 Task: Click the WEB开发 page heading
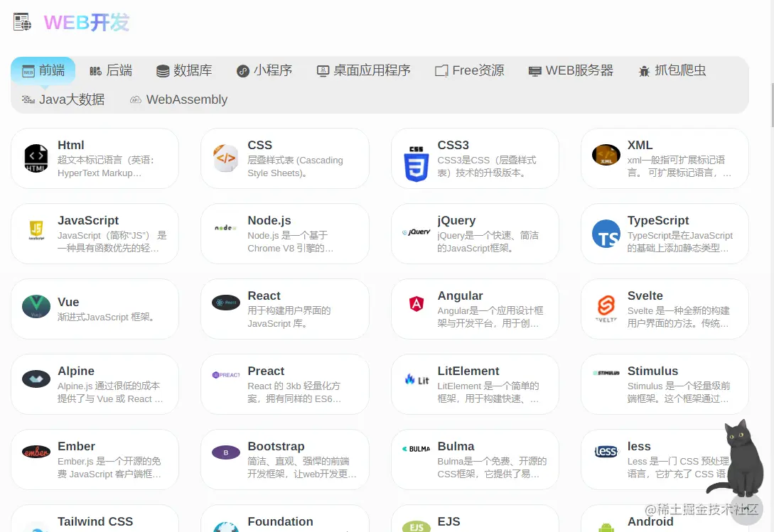click(87, 23)
